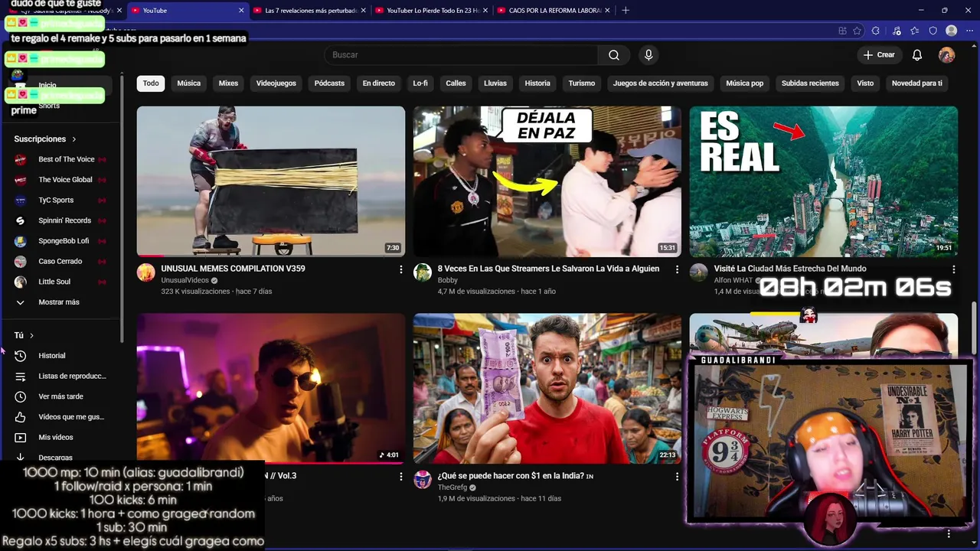Open 8 Veces Streamers Le Salvaron video title
This screenshot has width=980, height=551.
548,269
